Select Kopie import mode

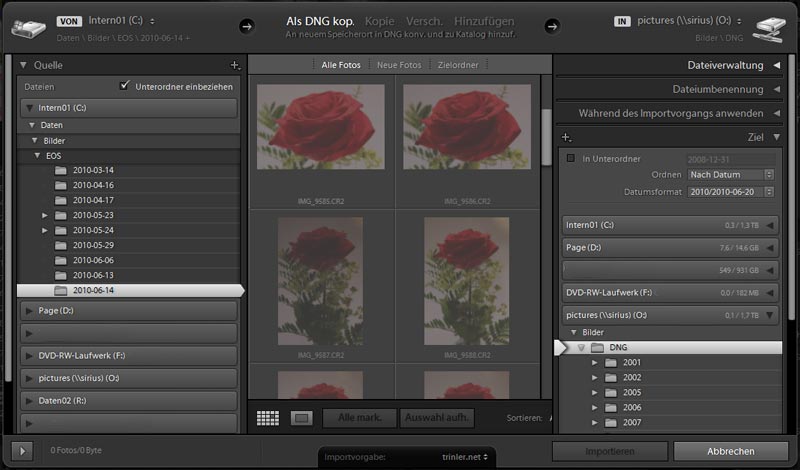pos(380,21)
